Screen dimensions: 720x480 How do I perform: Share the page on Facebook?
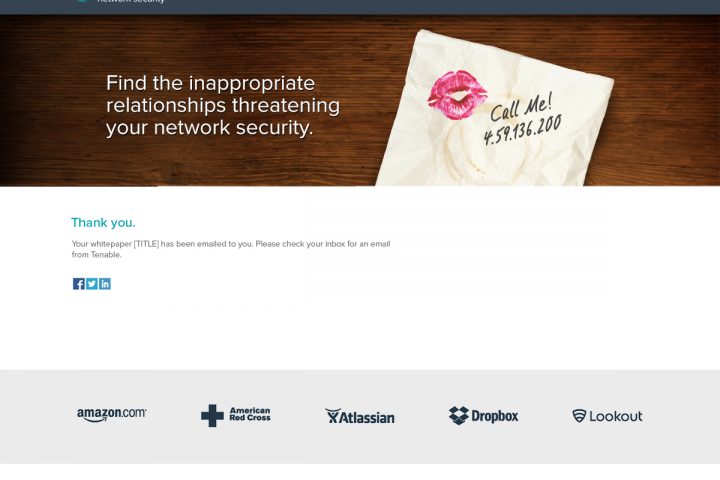point(79,284)
